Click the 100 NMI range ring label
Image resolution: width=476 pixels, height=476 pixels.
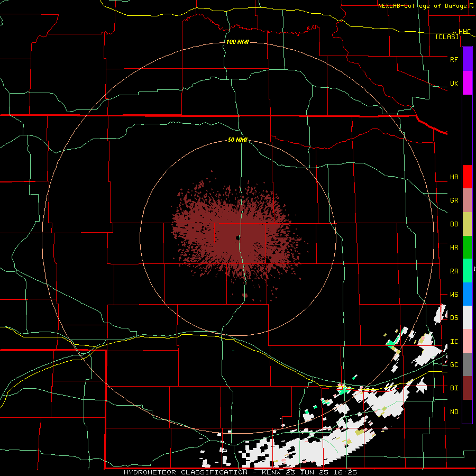coord(237,42)
